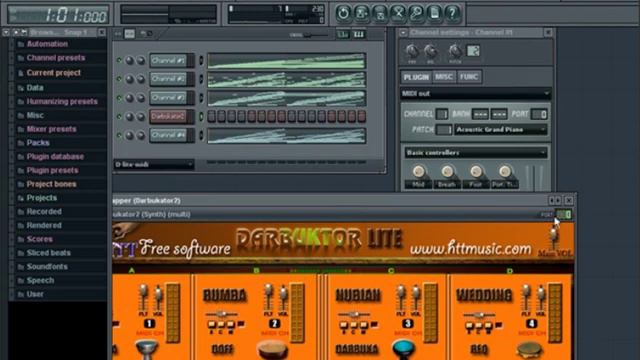
Task: Click the red Darbukator2 channel button
Action: [x=168, y=117]
